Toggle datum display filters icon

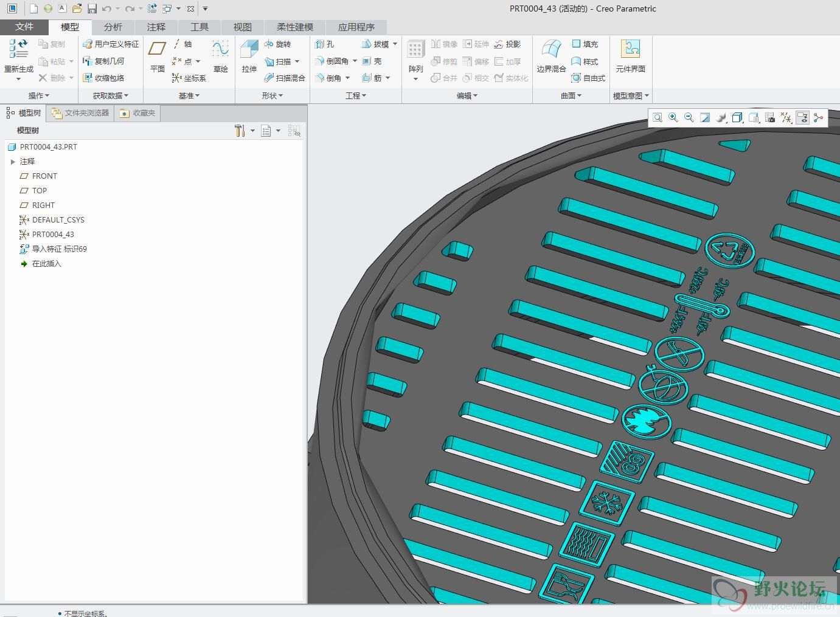786,117
